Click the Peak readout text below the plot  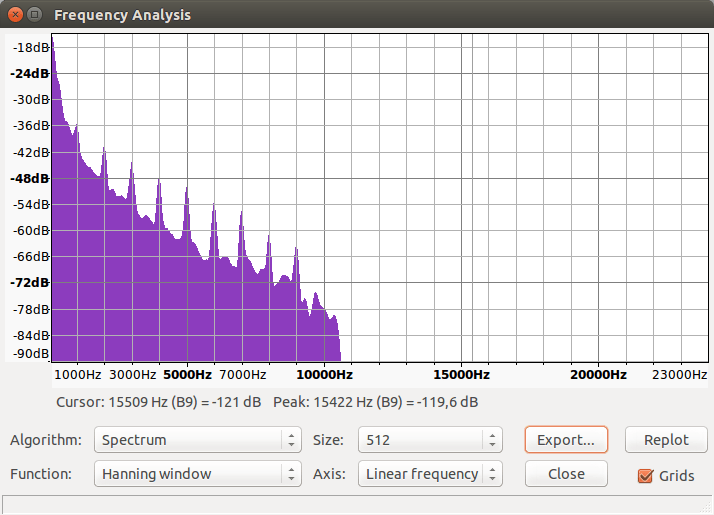click(376, 402)
